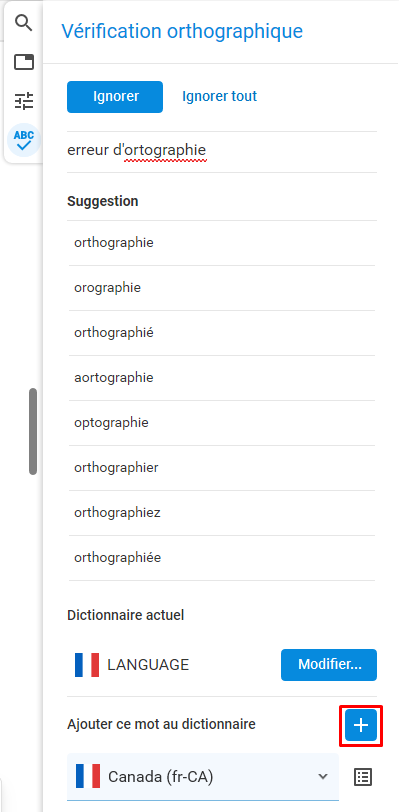Expand the Canada (fr-CA) dropdown arrow
This screenshot has height=812, width=399.
323,776
